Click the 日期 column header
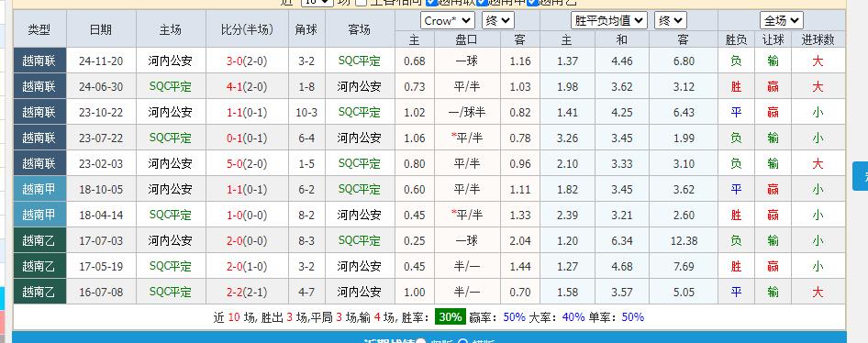Screen dimensions: 868x343 click(101, 29)
